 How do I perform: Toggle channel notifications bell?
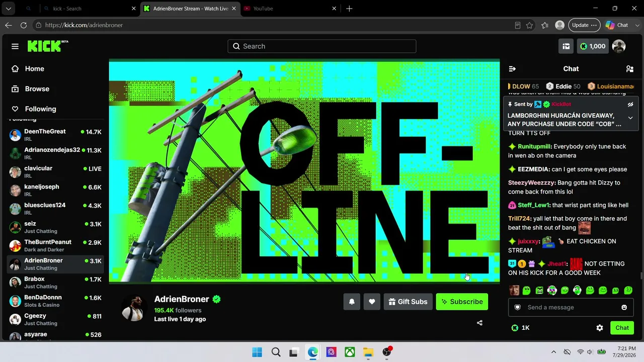tap(352, 302)
